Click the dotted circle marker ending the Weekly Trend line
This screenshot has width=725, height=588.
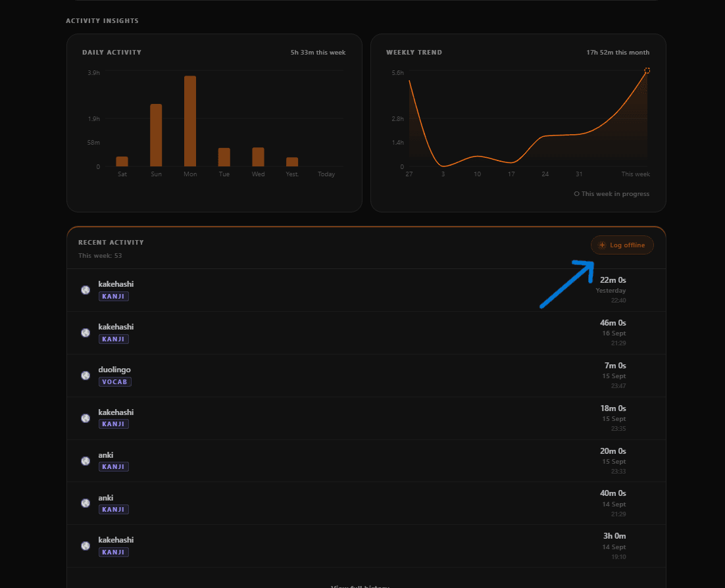click(647, 71)
